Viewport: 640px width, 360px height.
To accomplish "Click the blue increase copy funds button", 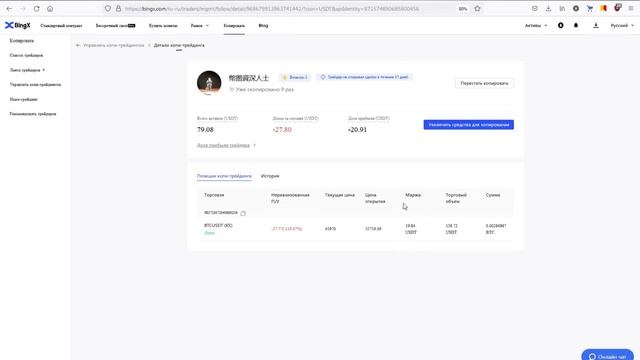I will pyautogui.click(x=469, y=124).
